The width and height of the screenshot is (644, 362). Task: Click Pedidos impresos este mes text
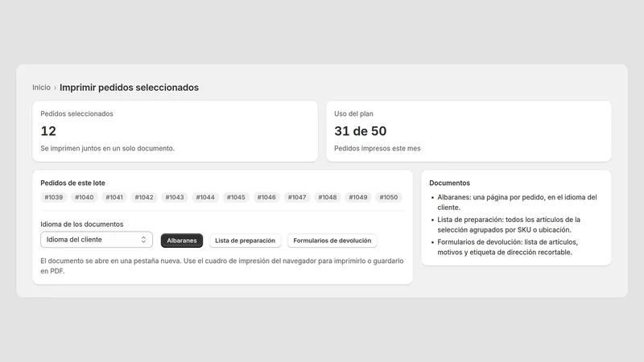pos(378,149)
